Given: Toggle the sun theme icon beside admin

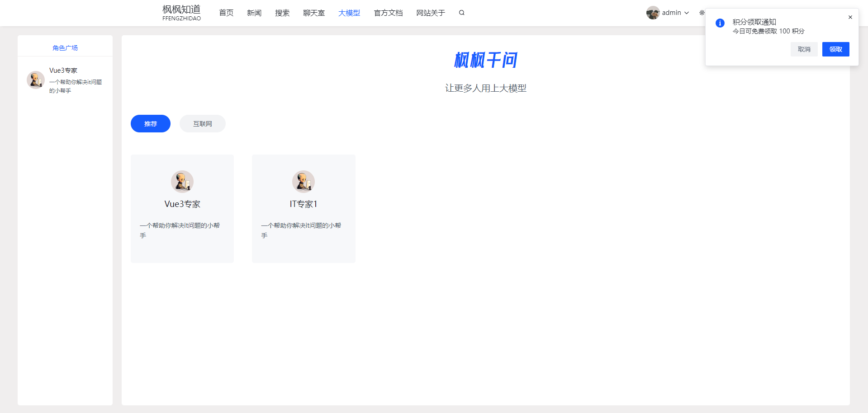Looking at the screenshot, I should tap(702, 13).
